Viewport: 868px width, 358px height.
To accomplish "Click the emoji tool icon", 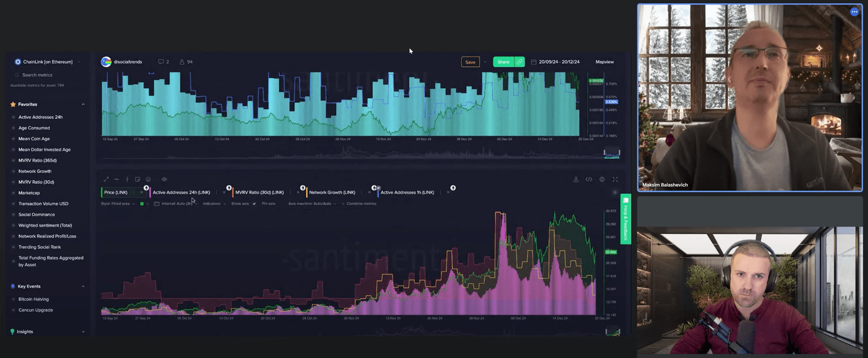I will [x=149, y=179].
